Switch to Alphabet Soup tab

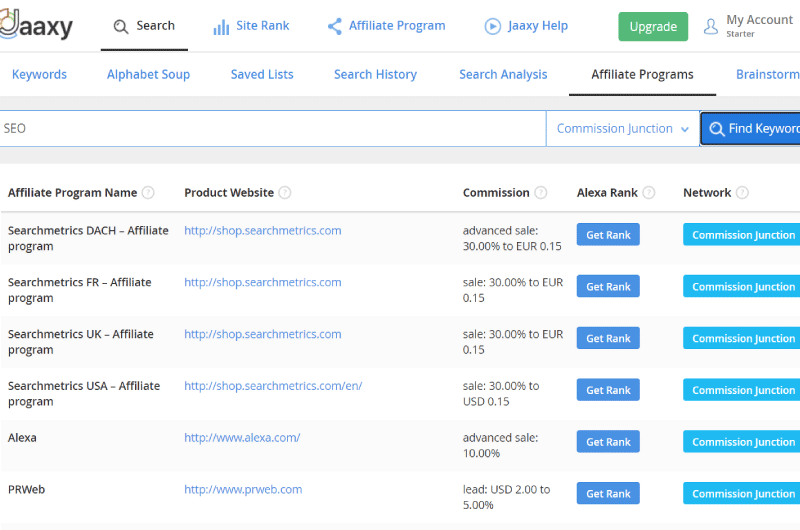point(148,74)
